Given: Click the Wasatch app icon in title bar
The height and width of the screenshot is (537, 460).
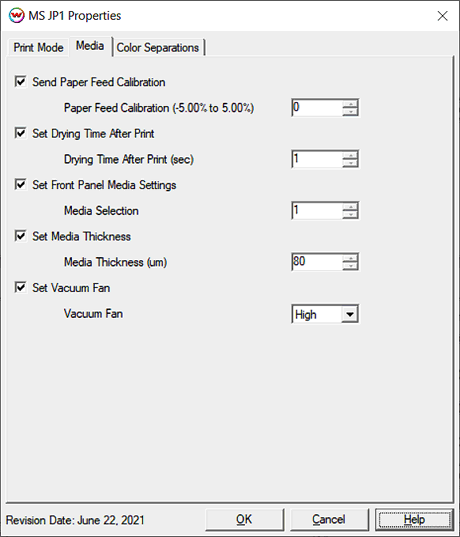Looking at the screenshot, I should [x=16, y=16].
